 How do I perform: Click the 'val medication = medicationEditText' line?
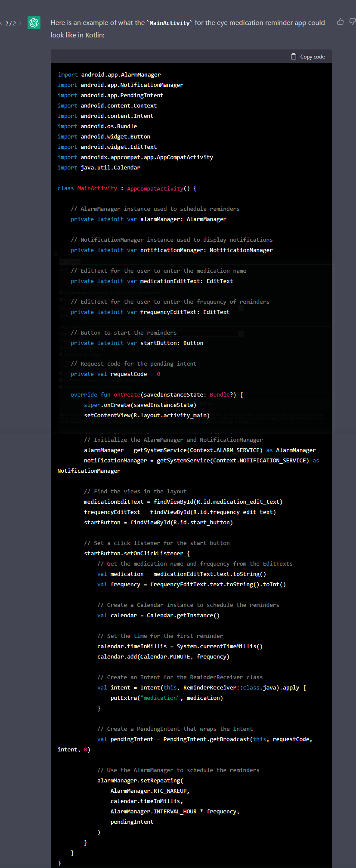click(x=182, y=574)
